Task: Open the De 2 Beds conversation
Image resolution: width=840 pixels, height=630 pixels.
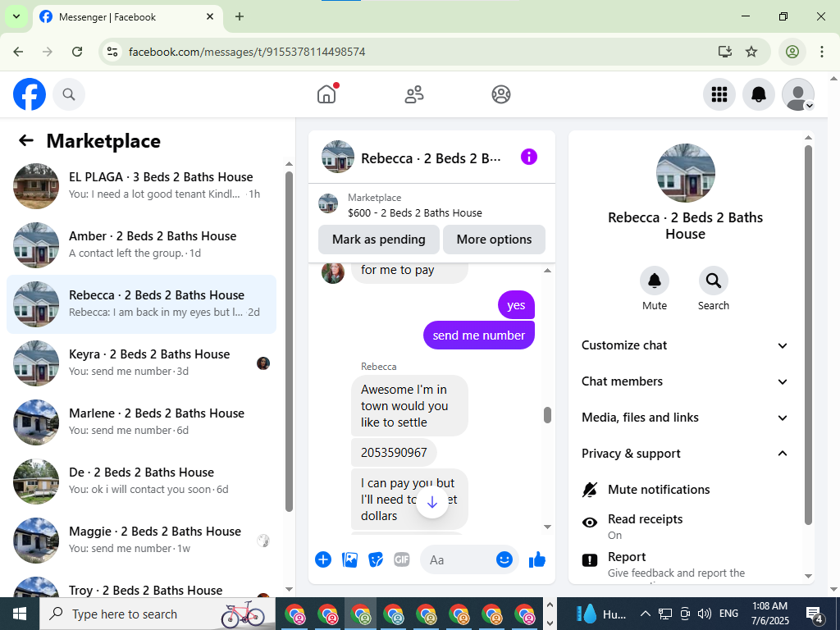Action: [x=142, y=481]
